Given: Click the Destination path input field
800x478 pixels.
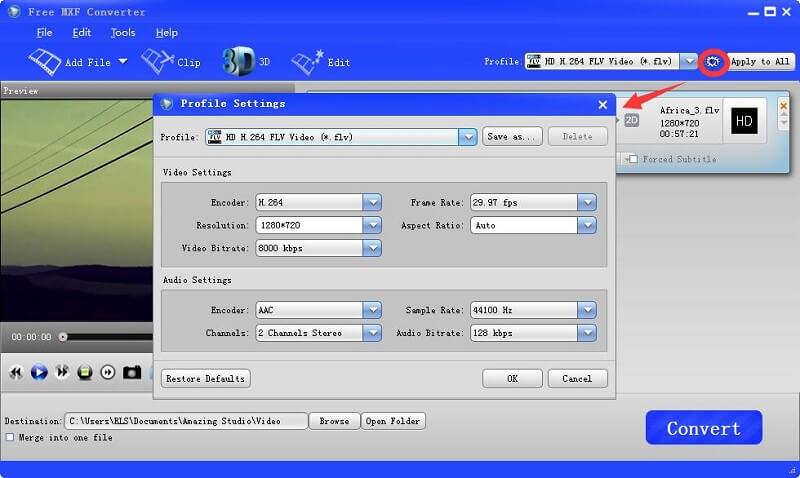Looking at the screenshot, I should (186, 421).
